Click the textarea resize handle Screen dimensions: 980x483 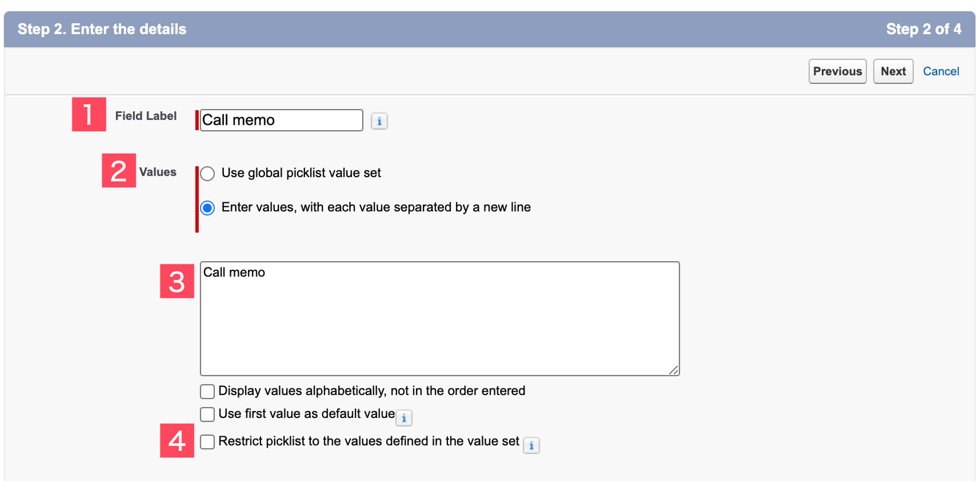click(674, 370)
